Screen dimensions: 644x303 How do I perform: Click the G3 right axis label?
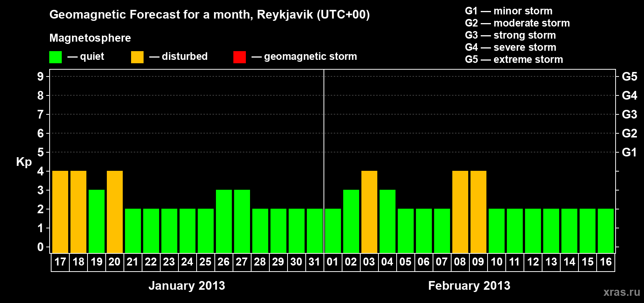coord(630,114)
